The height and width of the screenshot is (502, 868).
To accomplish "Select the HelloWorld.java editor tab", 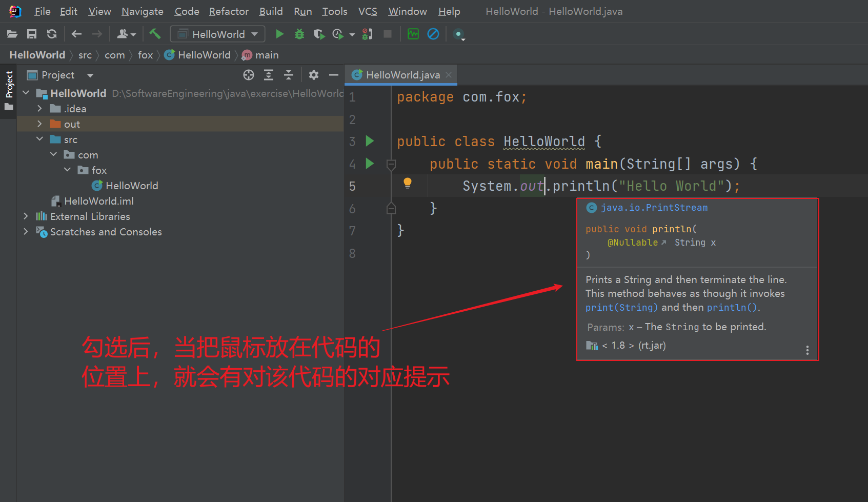I will point(400,75).
